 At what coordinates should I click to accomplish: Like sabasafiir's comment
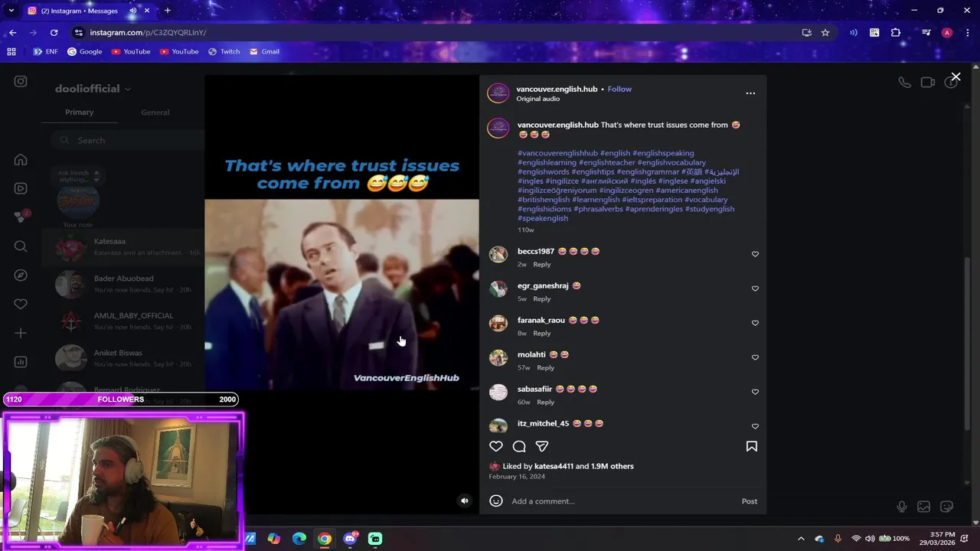point(755,392)
